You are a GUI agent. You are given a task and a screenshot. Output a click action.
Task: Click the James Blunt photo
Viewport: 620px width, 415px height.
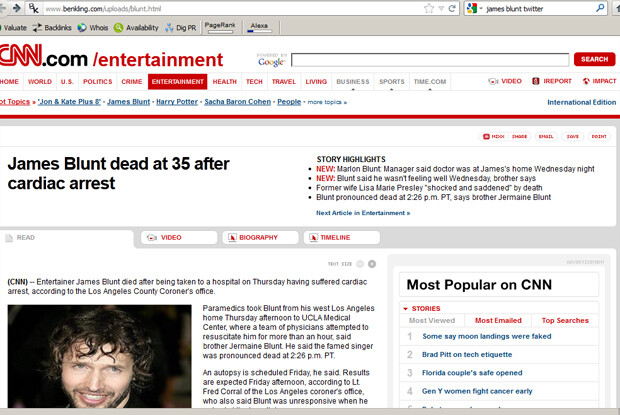pos(99,359)
